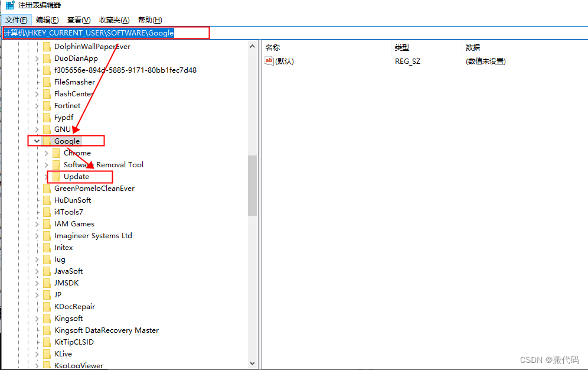
Task: Expand the Chrome subkey
Action: coord(46,153)
